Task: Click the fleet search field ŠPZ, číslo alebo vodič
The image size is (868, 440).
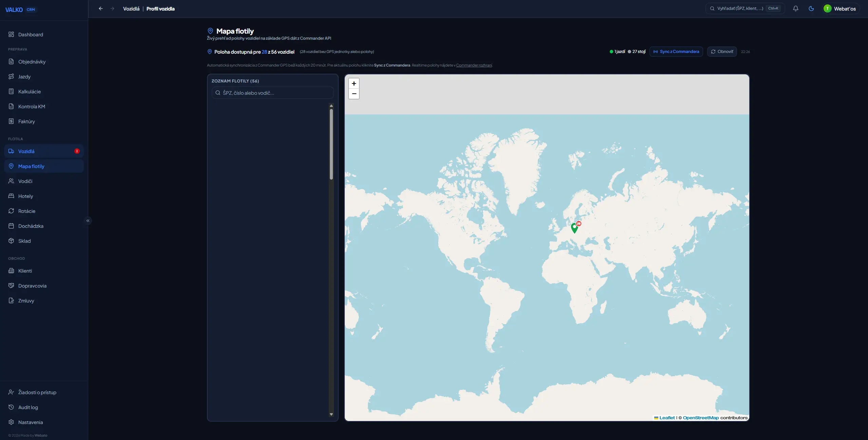Action: coord(273,93)
